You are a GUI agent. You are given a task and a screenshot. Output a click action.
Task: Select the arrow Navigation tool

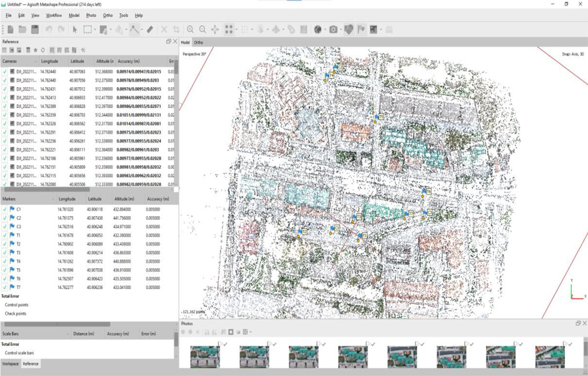[75, 30]
